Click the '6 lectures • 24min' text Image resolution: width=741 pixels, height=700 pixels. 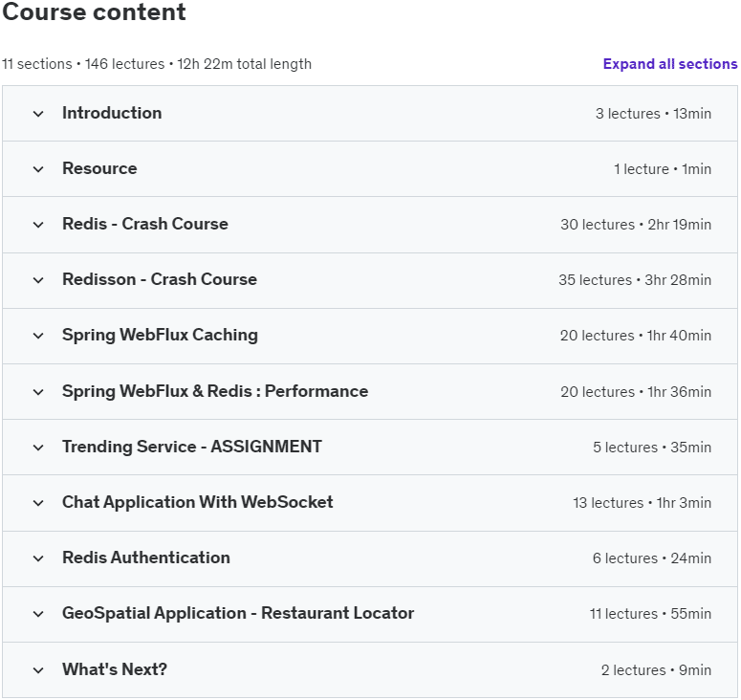click(x=652, y=558)
